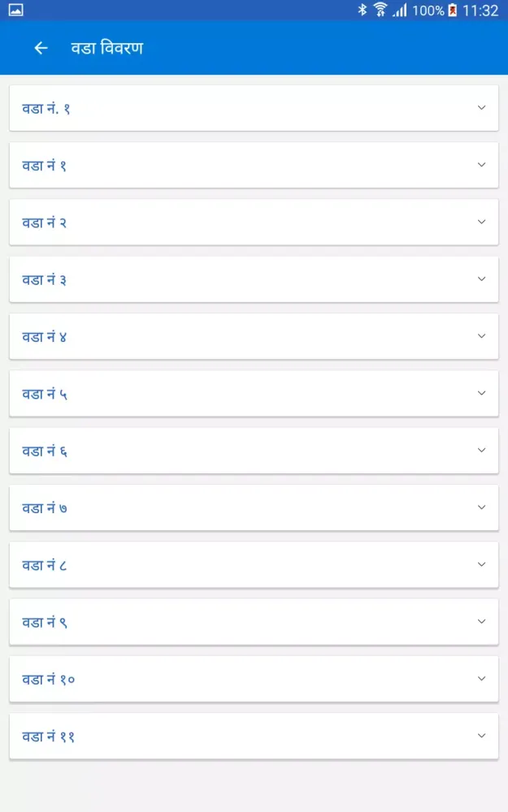Expand the first वडा नं. १ chevron
The height and width of the screenshot is (812, 508).
pyautogui.click(x=481, y=108)
